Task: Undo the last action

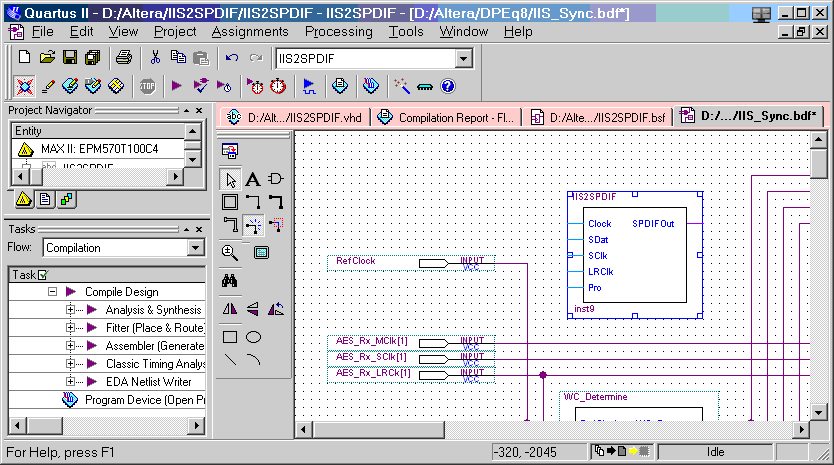Action: pos(231,57)
